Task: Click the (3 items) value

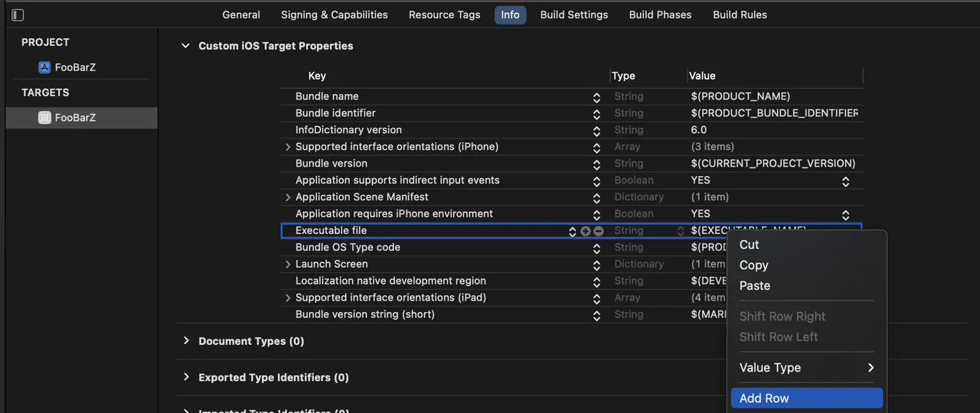Action: click(x=712, y=147)
